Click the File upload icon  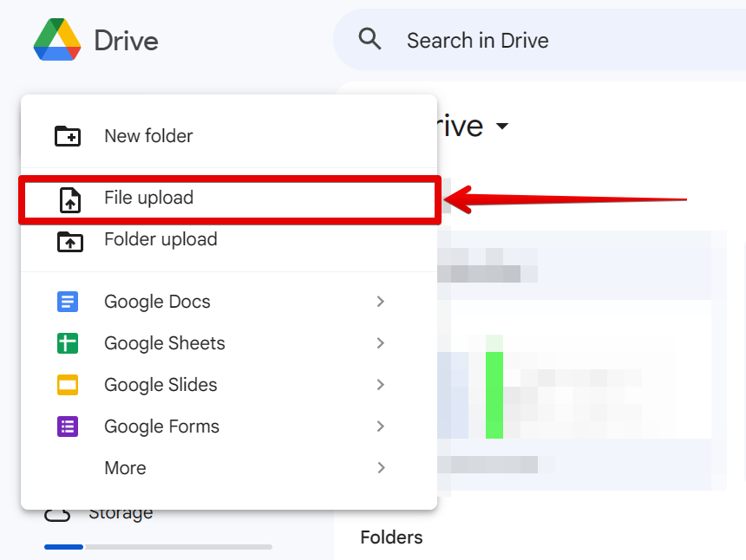pyautogui.click(x=69, y=199)
